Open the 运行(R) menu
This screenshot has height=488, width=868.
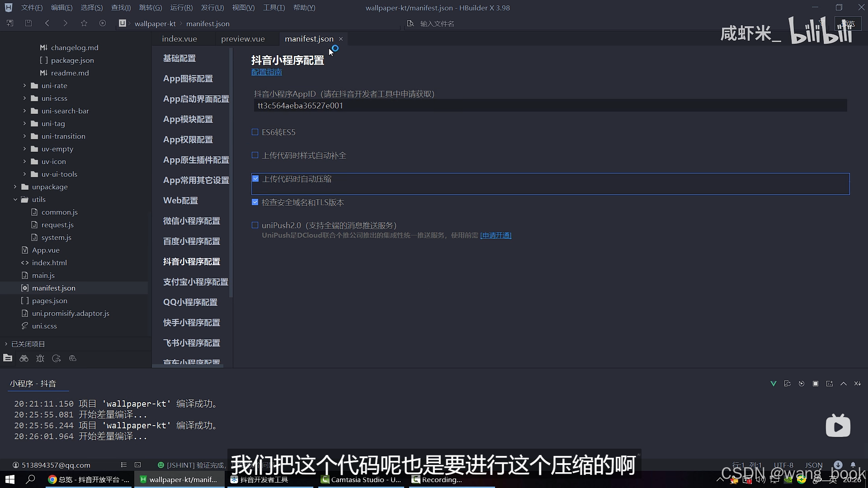click(x=181, y=8)
